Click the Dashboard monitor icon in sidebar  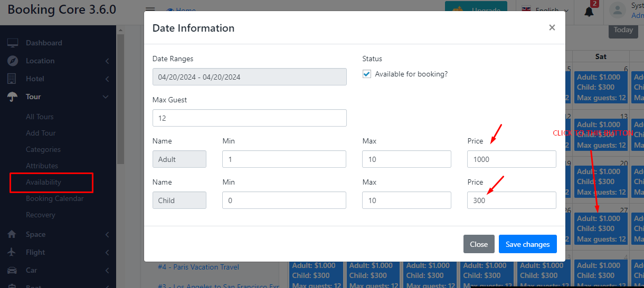coord(13,43)
